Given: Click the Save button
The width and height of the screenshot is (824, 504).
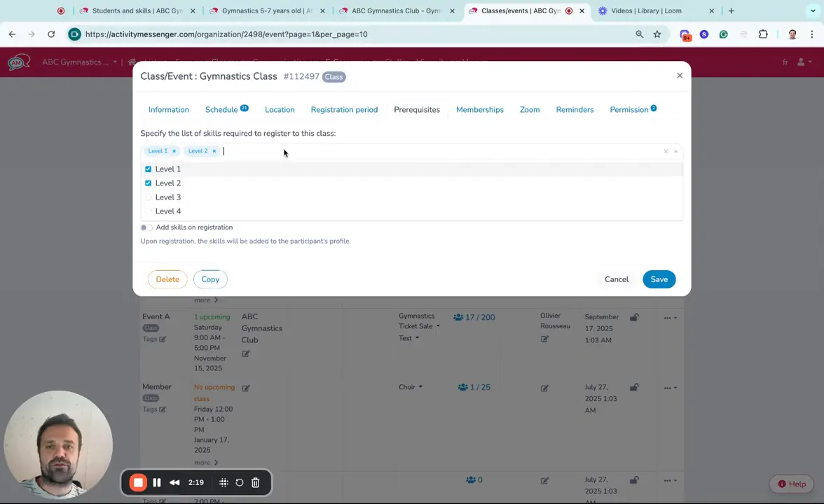Looking at the screenshot, I should (659, 279).
